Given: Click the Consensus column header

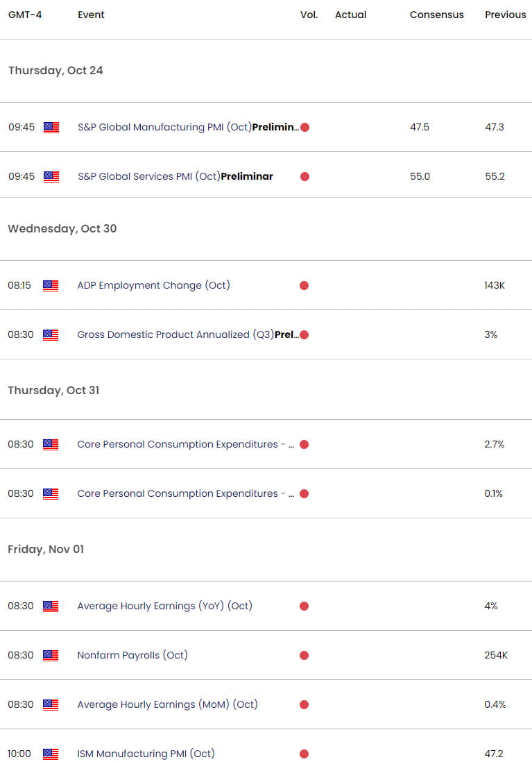Looking at the screenshot, I should click(436, 15).
